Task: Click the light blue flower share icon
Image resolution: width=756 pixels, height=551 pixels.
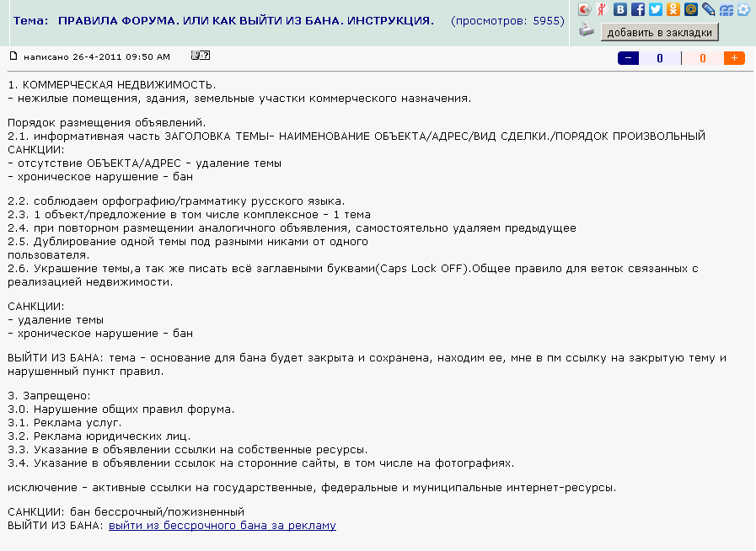Action: click(743, 10)
